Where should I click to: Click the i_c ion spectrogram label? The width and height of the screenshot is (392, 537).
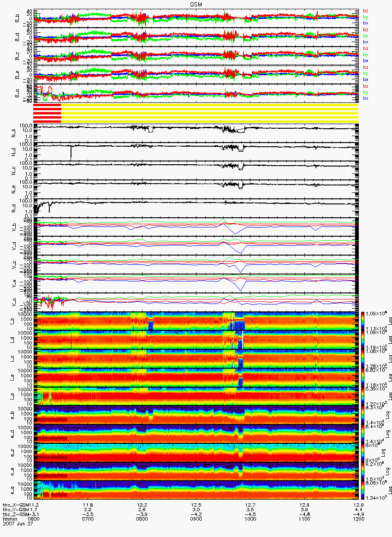[x=12, y=358]
